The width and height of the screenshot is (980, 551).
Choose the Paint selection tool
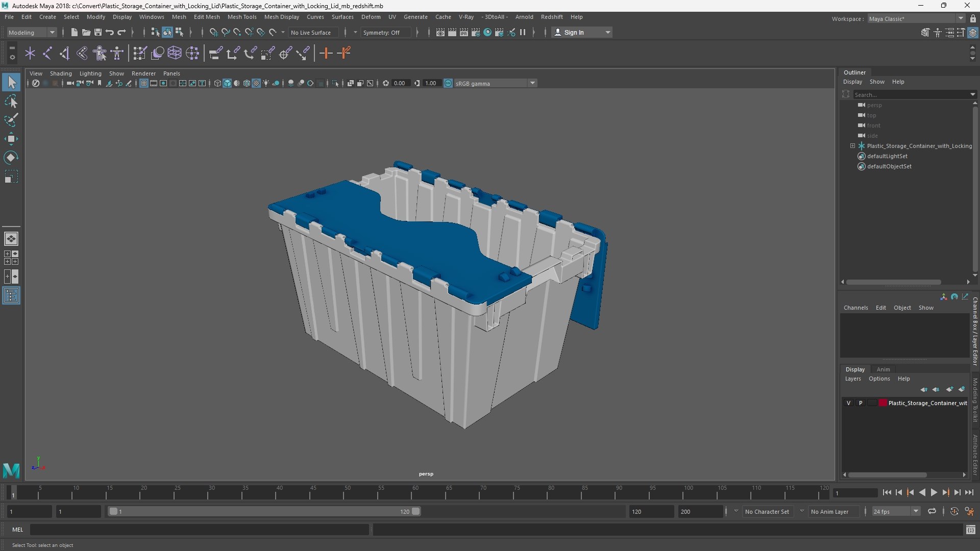coord(11,120)
